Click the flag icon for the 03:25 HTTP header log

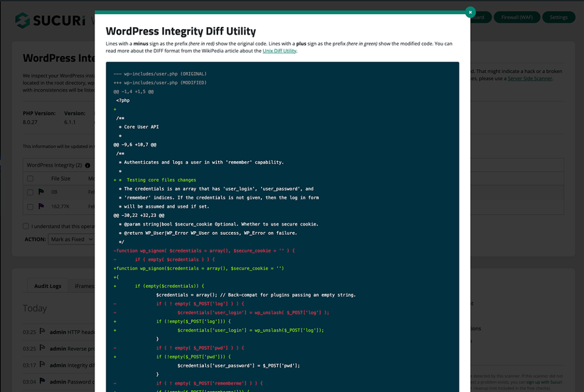pyautogui.click(x=43, y=332)
